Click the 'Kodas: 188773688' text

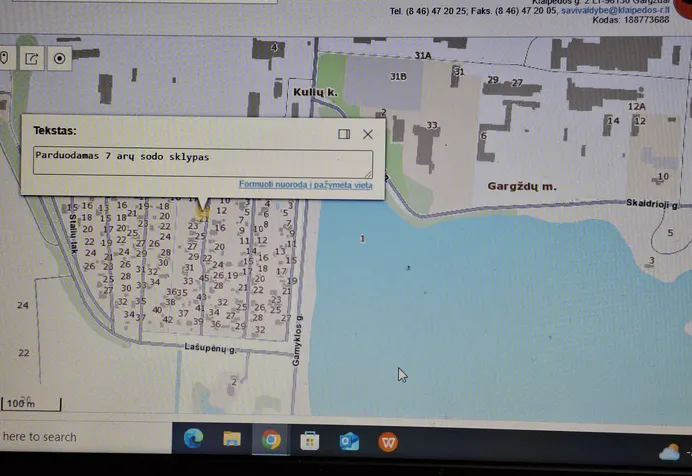pyautogui.click(x=631, y=20)
